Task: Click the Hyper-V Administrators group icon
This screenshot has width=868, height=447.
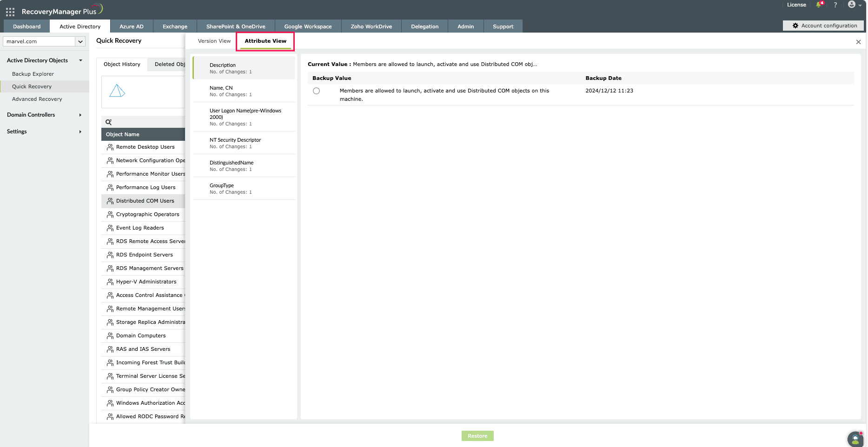Action: click(x=110, y=282)
